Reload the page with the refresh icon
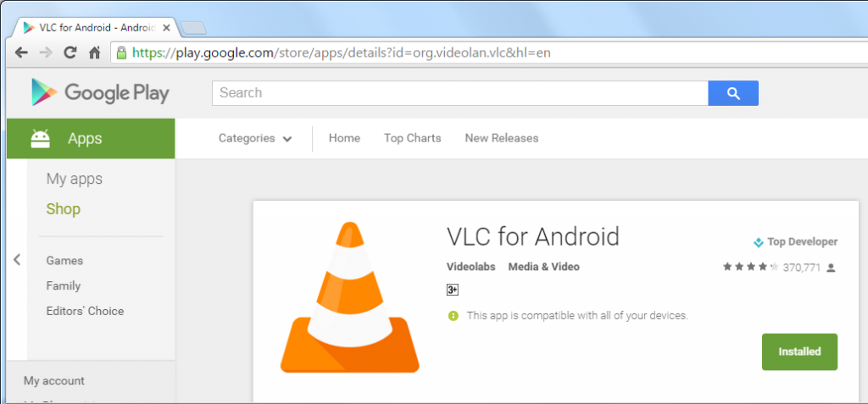Viewport: 868px width, 404px height. click(x=70, y=53)
